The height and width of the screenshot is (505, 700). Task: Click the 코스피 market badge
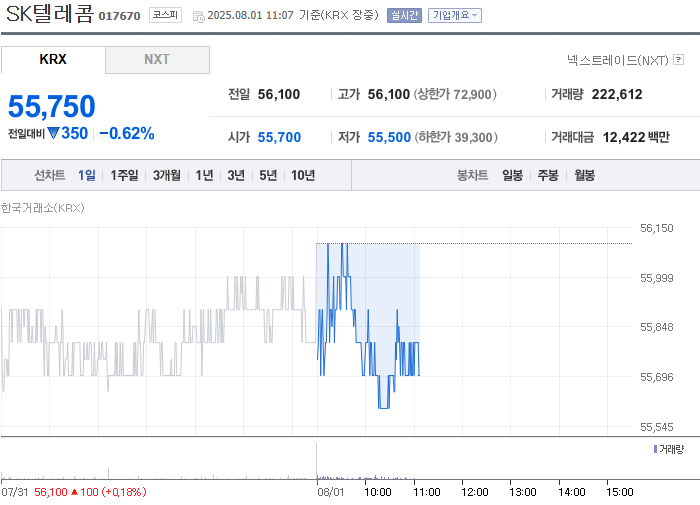click(x=165, y=15)
